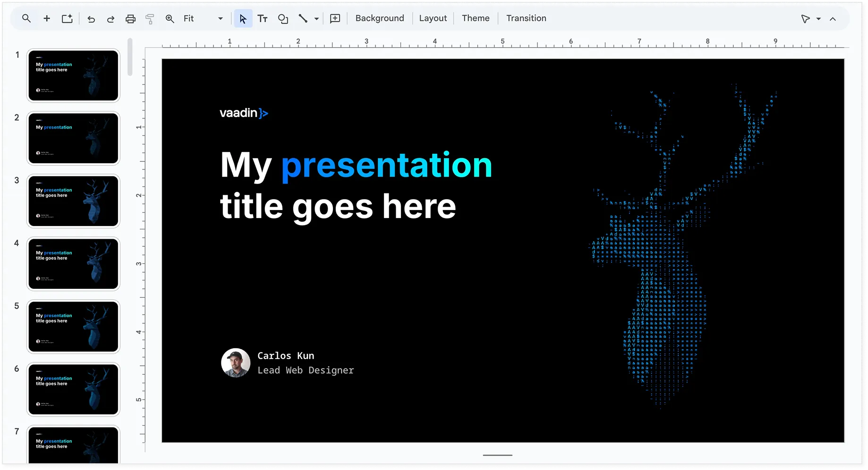Click the speaker notes drag handle

tap(497, 455)
